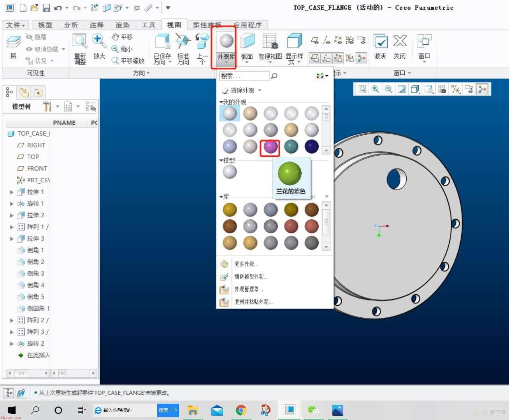The height and width of the screenshot is (420, 509).
Task: Open the 清除外观 dropdown arrow
Action: [260, 90]
